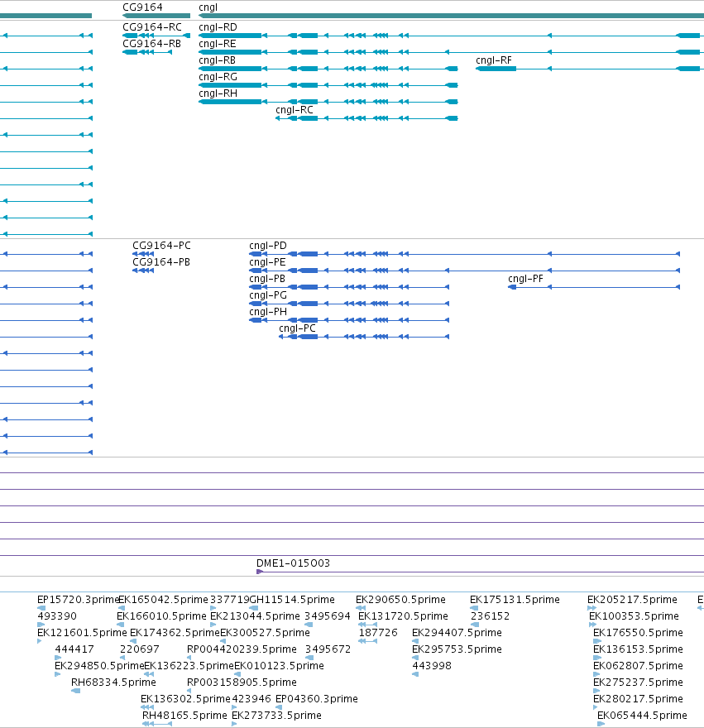This screenshot has height=728, width=704.
Task: Select the CG9164-RB transcript label
Action: coord(152,44)
